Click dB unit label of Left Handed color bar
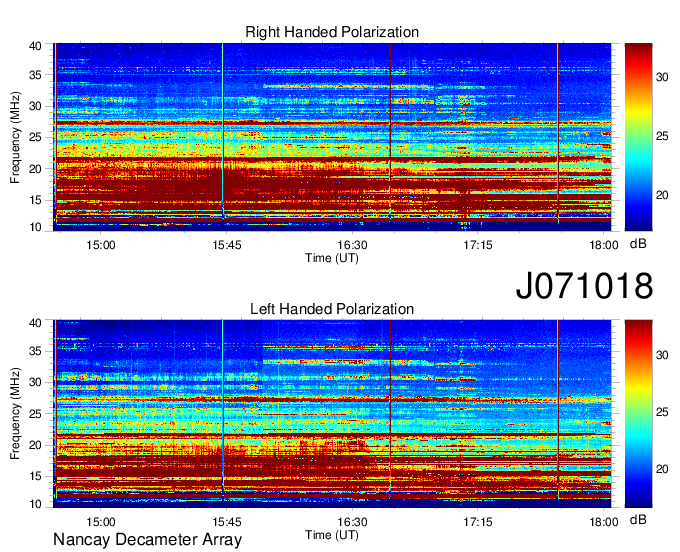The height and width of the screenshot is (552, 680). pyautogui.click(x=638, y=520)
